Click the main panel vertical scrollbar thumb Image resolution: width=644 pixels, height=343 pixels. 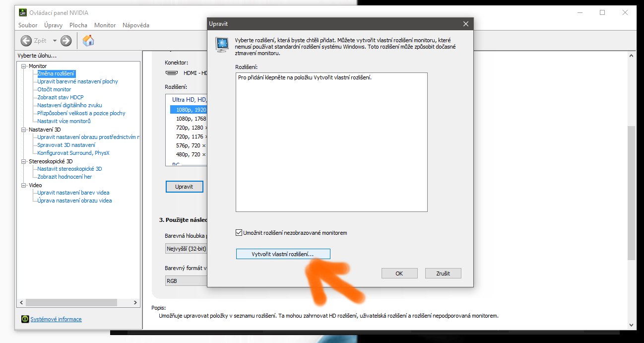631,193
